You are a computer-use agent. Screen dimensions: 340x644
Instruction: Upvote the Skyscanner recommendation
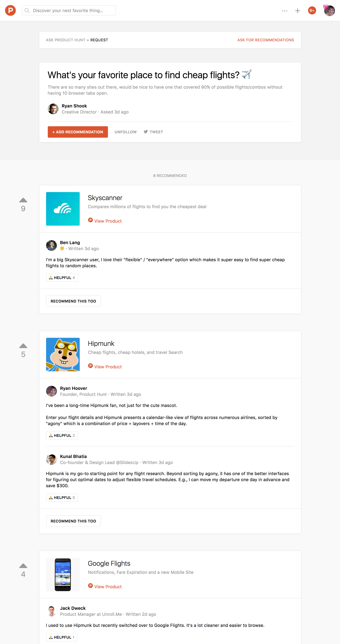click(23, 200)
